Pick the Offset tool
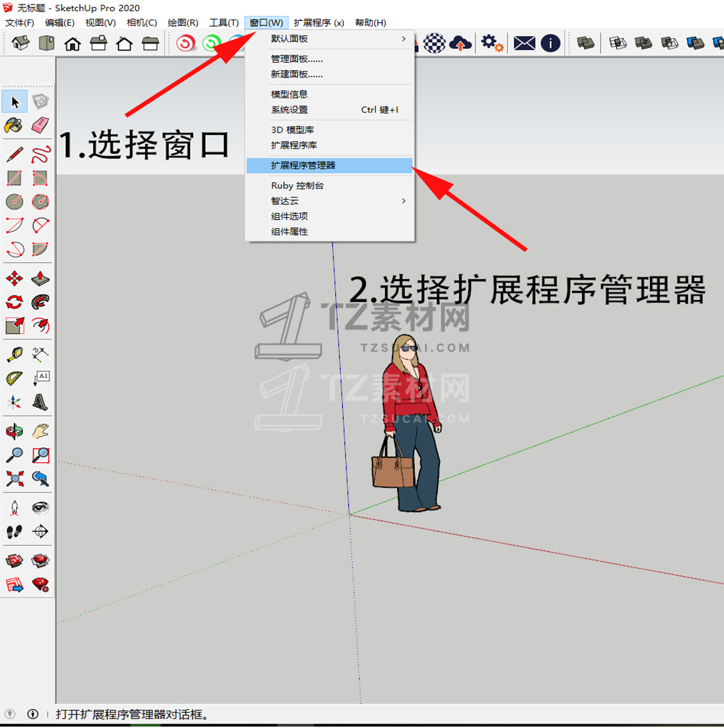 point(41,326)
